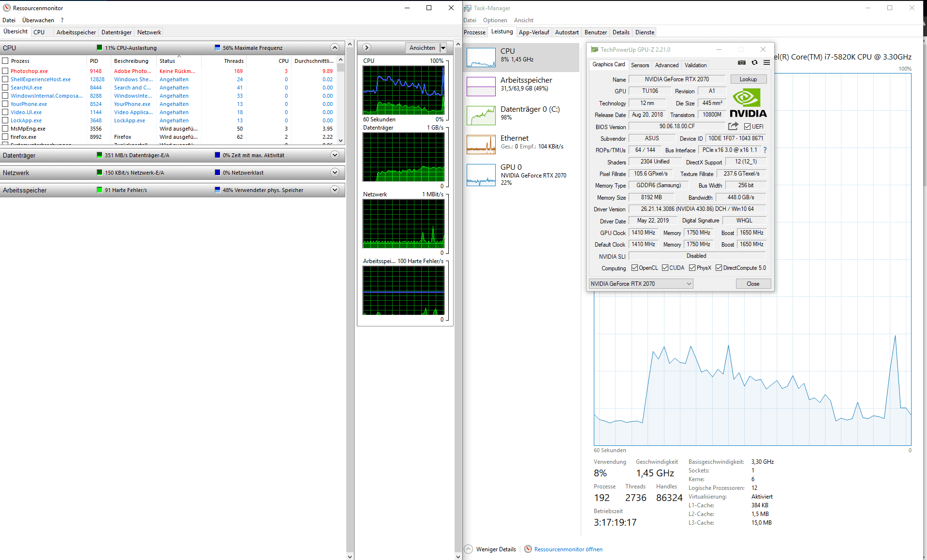Open the GPU-Z hamburger menu icon
Image resolution: width=927 pixels, height=560 pixels.
[766, 62]
